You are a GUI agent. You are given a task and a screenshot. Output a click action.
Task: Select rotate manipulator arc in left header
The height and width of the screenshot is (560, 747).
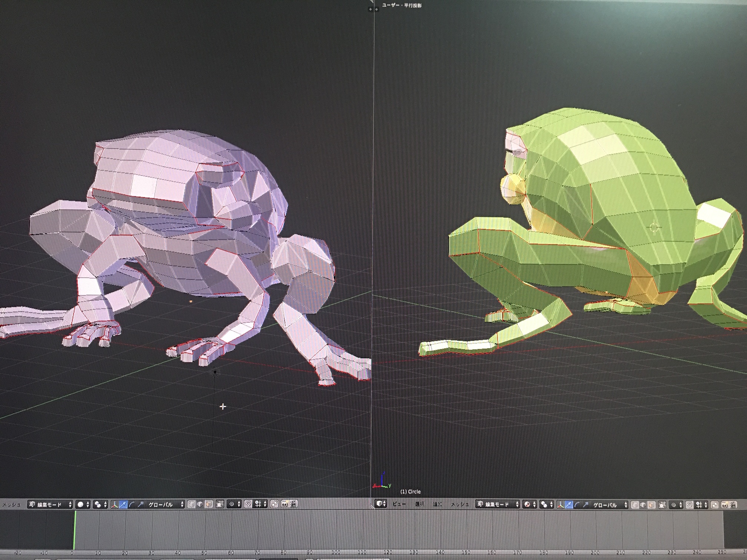point(132,504)
